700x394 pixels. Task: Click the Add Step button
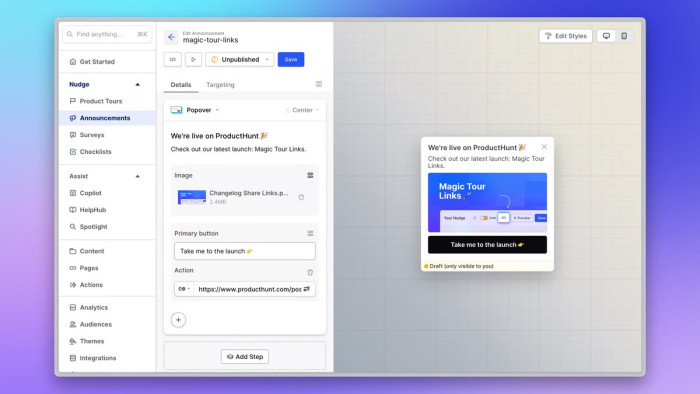coord(245,357)
